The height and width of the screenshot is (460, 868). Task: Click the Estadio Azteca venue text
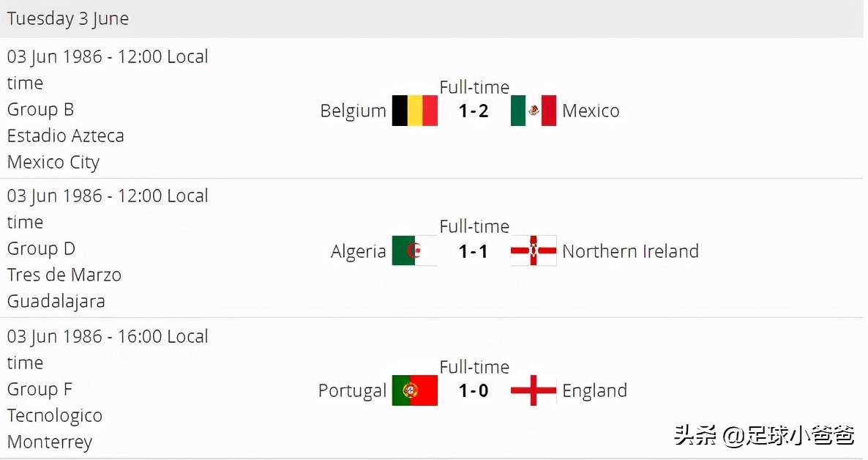[65, 136]
